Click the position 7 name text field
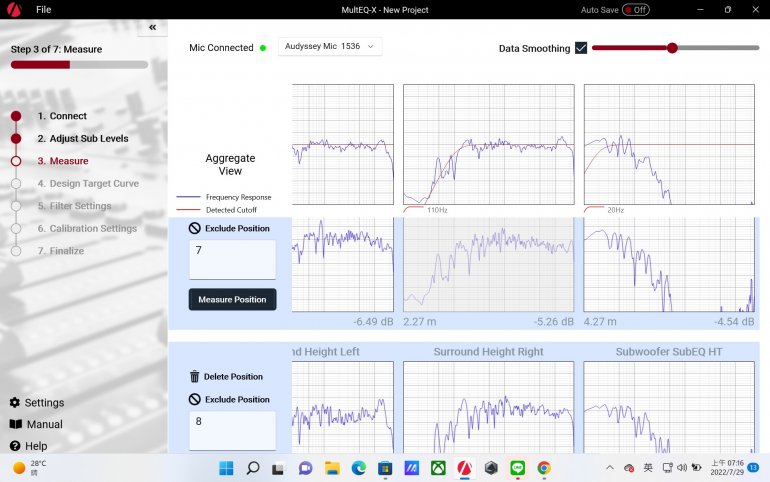 [x=232, y=260]
